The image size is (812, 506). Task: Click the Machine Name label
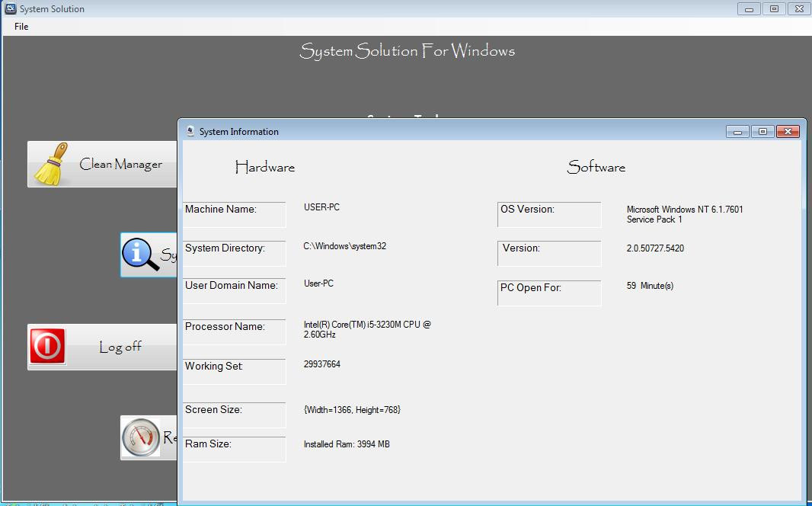coord(234,214)
